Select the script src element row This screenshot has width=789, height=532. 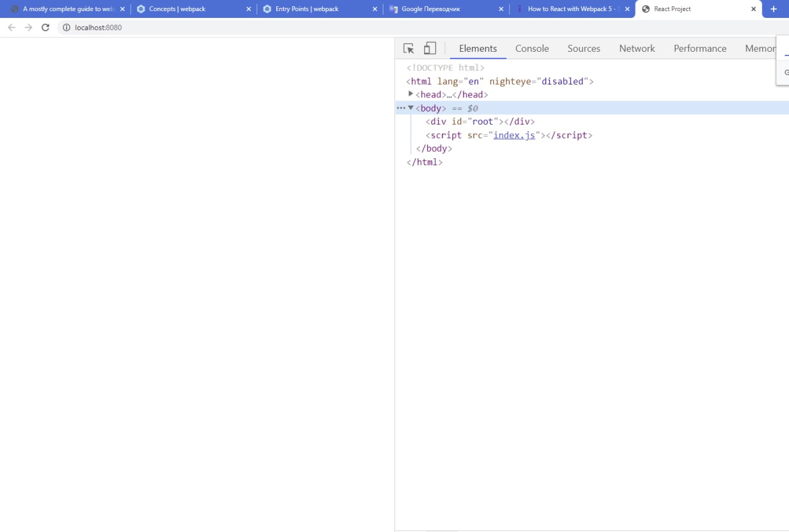point(509,135)
